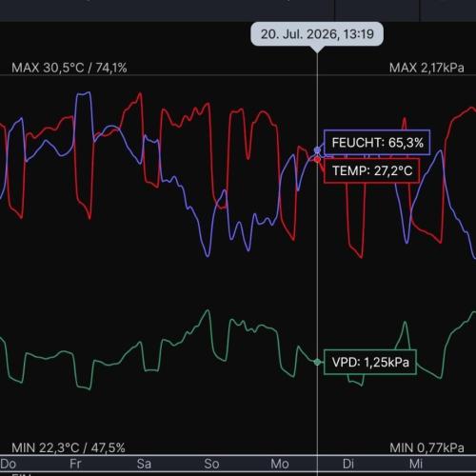Choose Mo on the day axis
Viewport: 476px width, 476px height.
click(280, 464)
